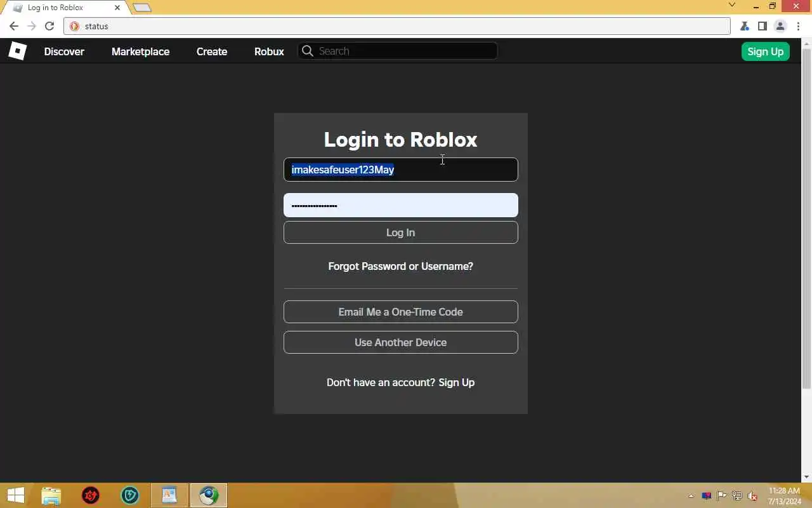812x508 pixels.
Task: Click the address bar showing status
Action: pyautogui.click(x=397, y=26)
